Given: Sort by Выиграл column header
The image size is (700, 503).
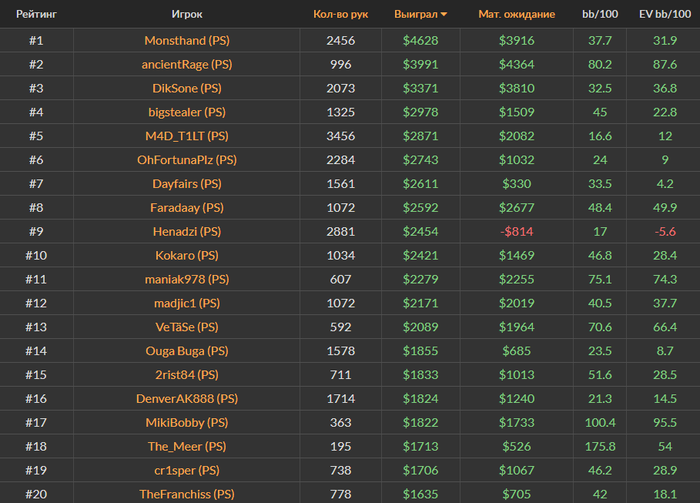Looking at the screenshot, I should [416, 14].
